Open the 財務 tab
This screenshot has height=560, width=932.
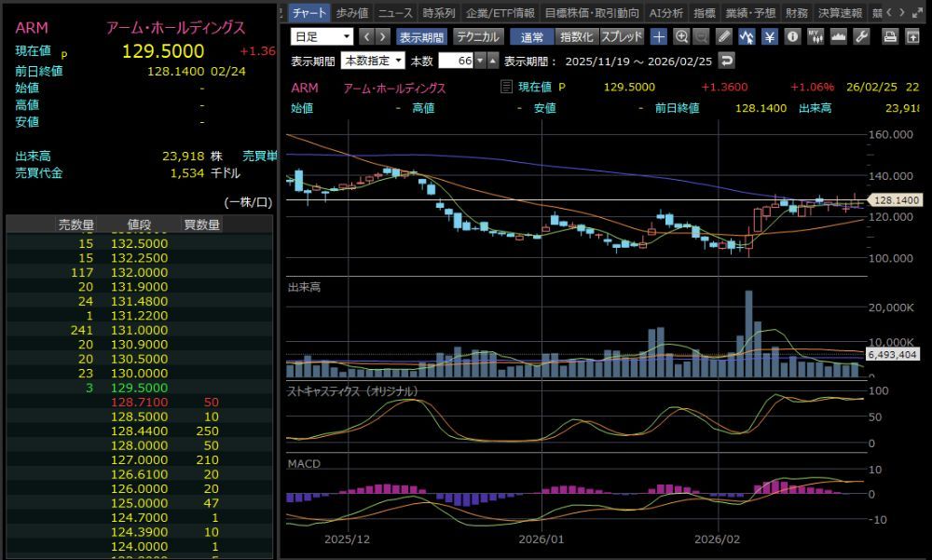coord(797,12)
